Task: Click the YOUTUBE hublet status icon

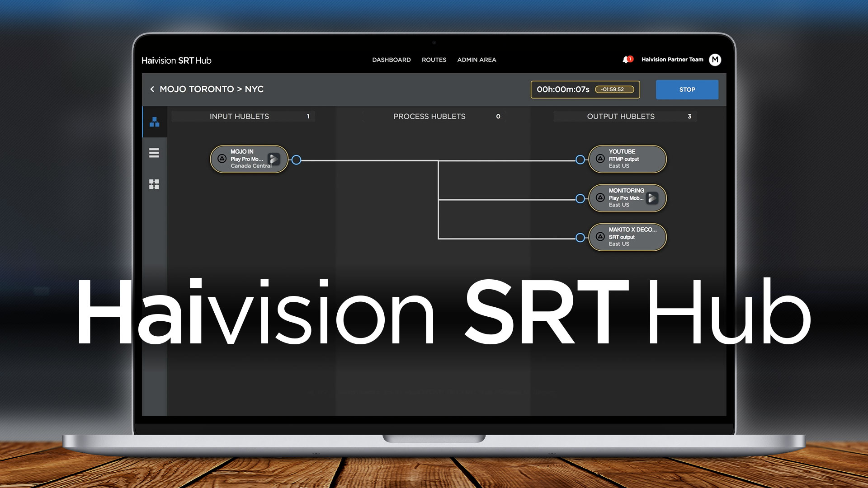Action: tap(600, 159)
